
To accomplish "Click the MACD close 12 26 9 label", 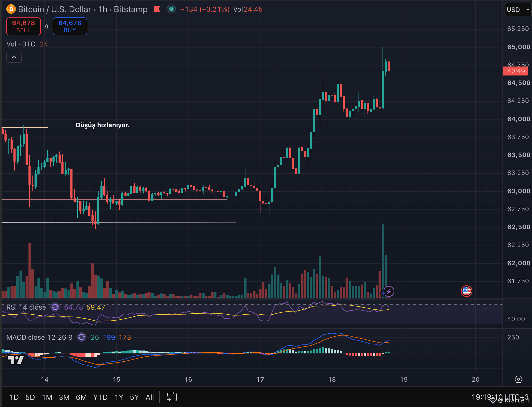I will (x=39, y=337).
